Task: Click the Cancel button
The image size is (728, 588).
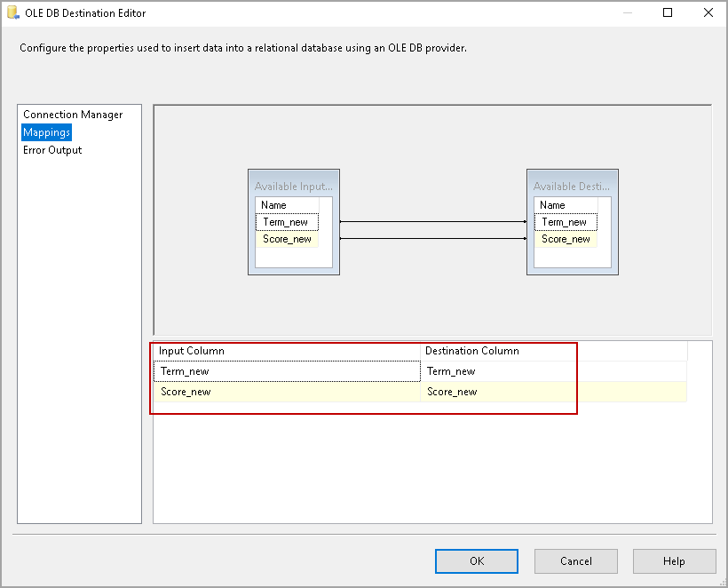Action: (575, 561)
